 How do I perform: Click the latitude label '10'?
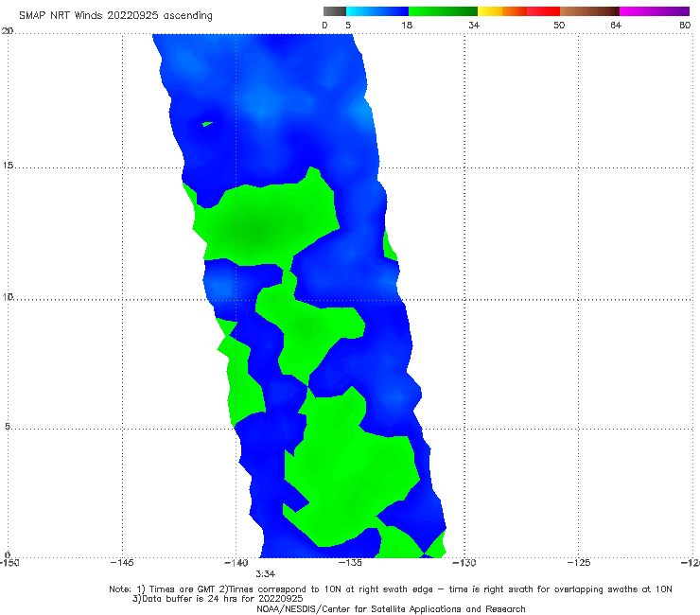pos(8,296)
